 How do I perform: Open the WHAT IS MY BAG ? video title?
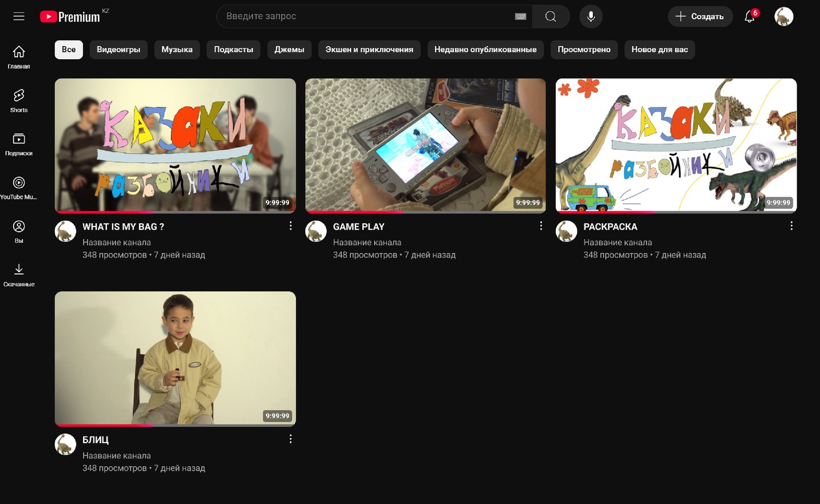[124, 227]
